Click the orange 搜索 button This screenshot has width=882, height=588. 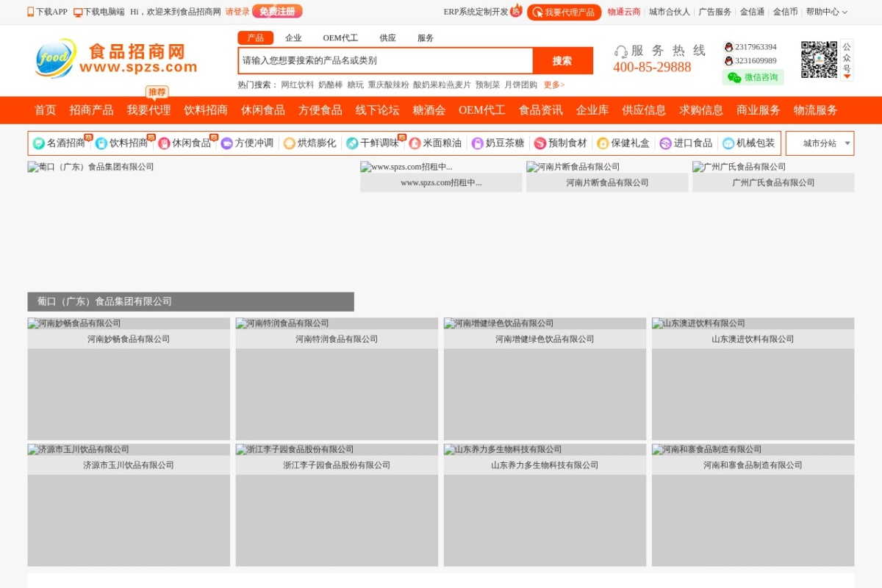(562, 61)
